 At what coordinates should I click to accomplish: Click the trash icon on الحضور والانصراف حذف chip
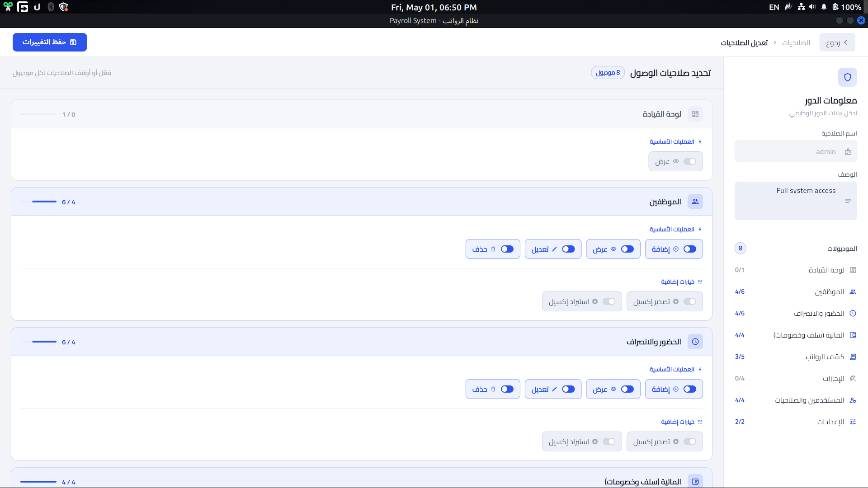[493, 389]
